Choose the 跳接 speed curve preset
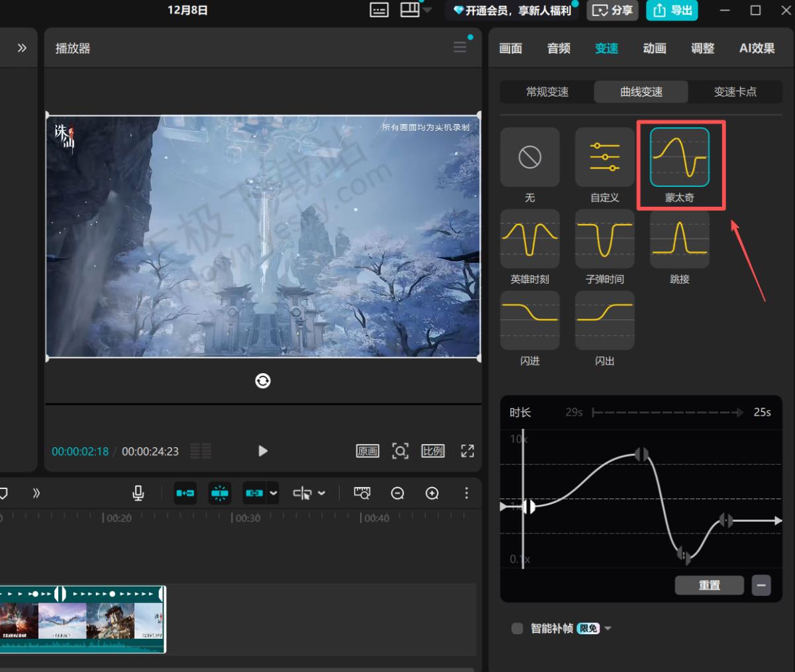Screen dimensions: 795x672 tap(679, 239)
